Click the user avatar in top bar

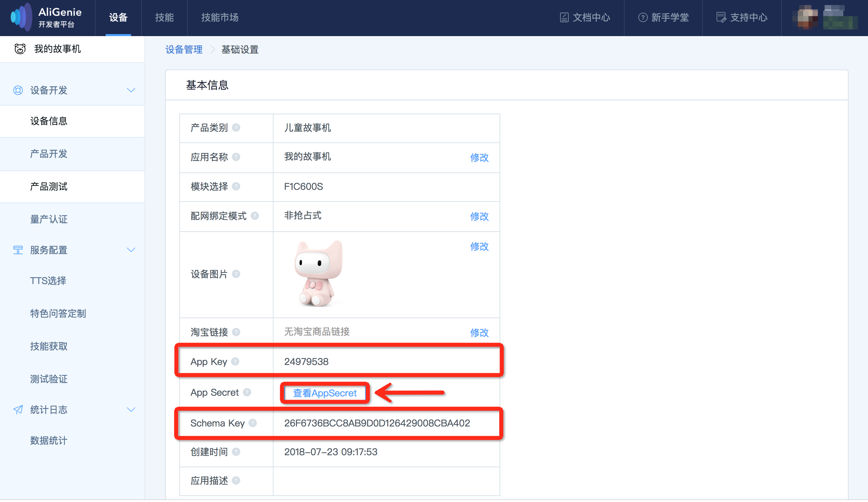(806, 17)
